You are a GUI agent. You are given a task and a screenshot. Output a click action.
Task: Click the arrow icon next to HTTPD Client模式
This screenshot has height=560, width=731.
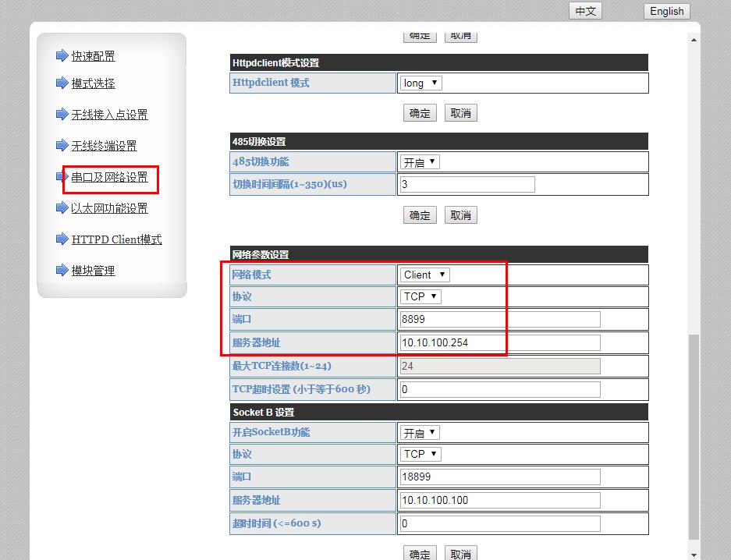pos(62,239)
